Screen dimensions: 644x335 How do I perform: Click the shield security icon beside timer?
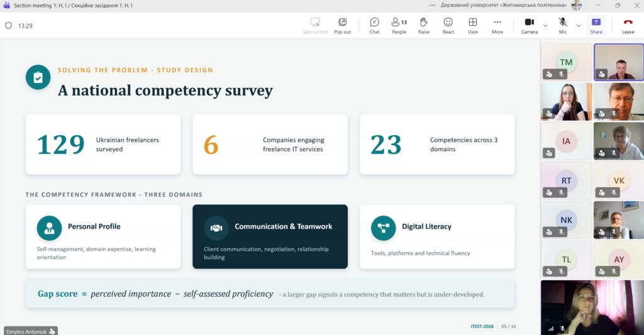coord(8,25)
